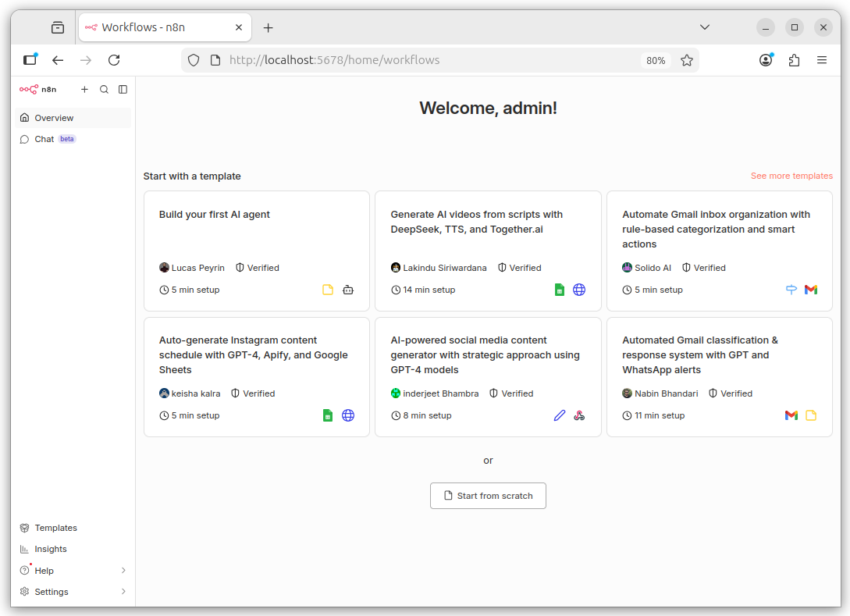Reload the page with refresh icon
Image resolution: width=850 pixels, height=616 pixels.
[114, 60]
